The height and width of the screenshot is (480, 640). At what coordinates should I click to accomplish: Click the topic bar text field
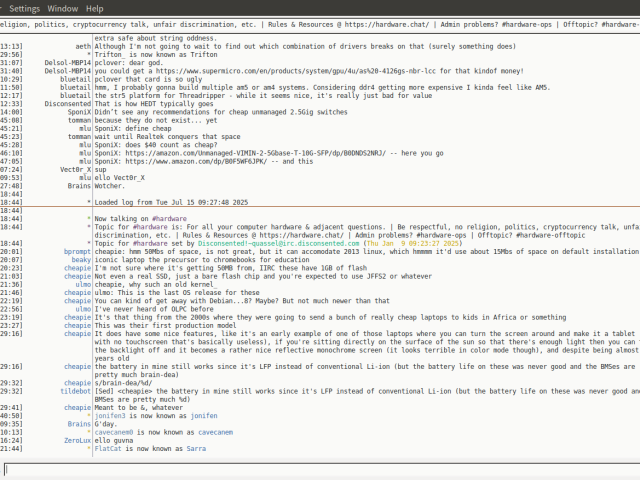pos(320,24)
